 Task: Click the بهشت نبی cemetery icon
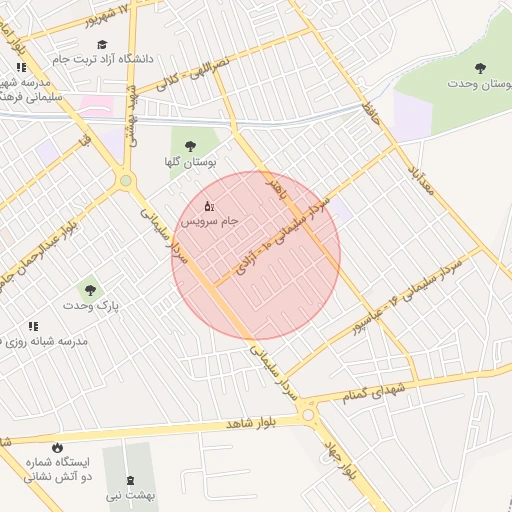[131, 481]
